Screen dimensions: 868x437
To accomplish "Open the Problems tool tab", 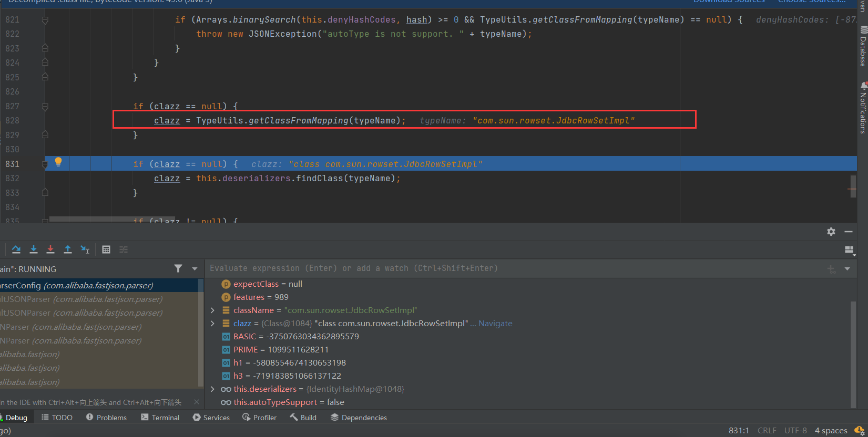I will pos(106,418).
